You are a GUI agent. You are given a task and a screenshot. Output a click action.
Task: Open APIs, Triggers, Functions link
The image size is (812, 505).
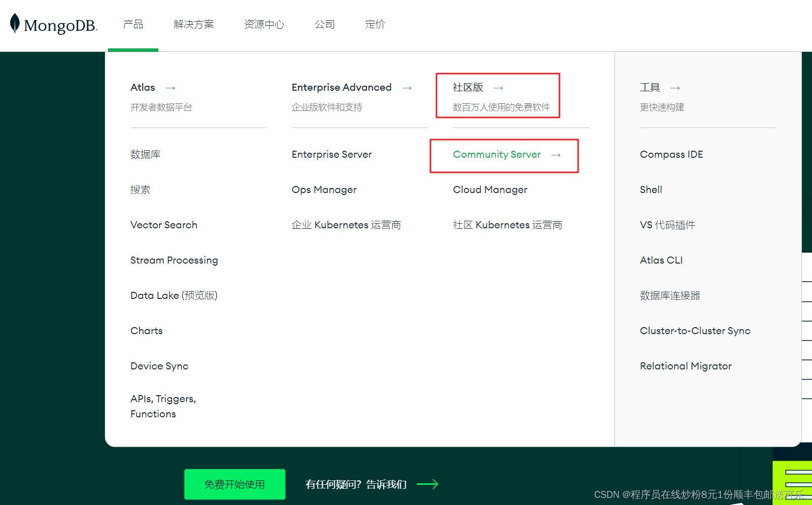163,406
